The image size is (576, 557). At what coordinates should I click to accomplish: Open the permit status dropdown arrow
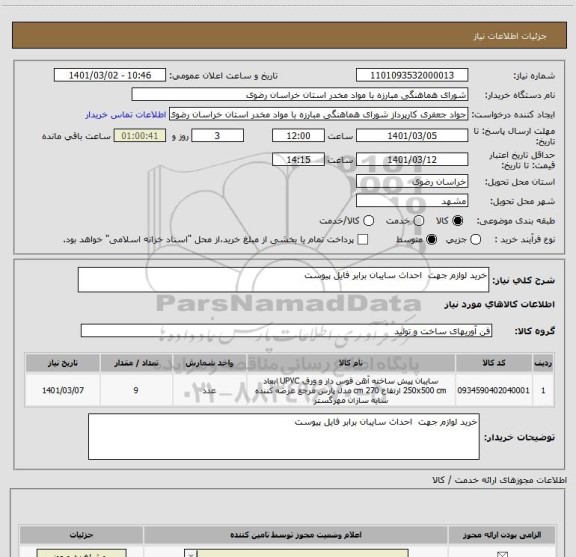pyautogui.click(x=191, y=554)
